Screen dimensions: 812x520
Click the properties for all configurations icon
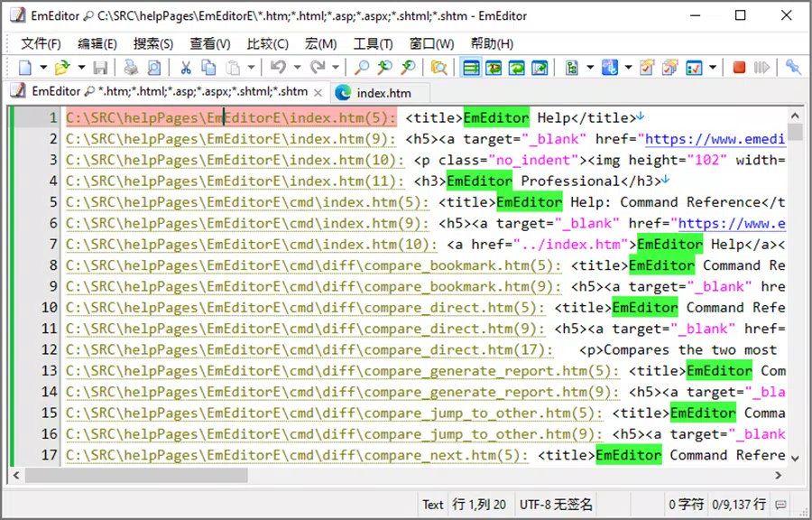[x=669, y=68]
